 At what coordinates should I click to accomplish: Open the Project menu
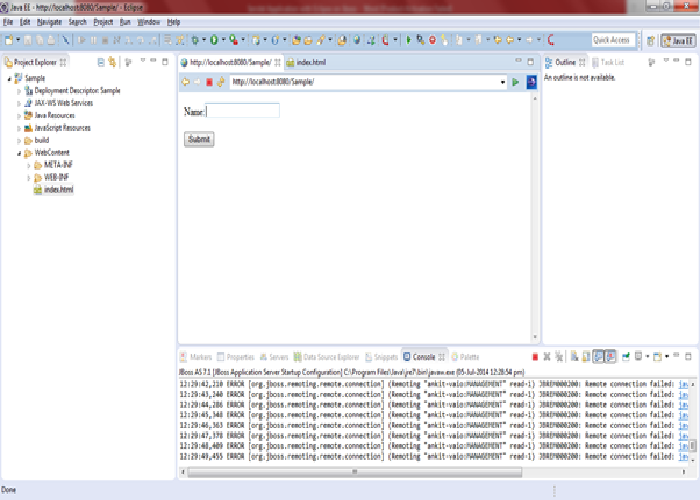(x=103, y=22)
